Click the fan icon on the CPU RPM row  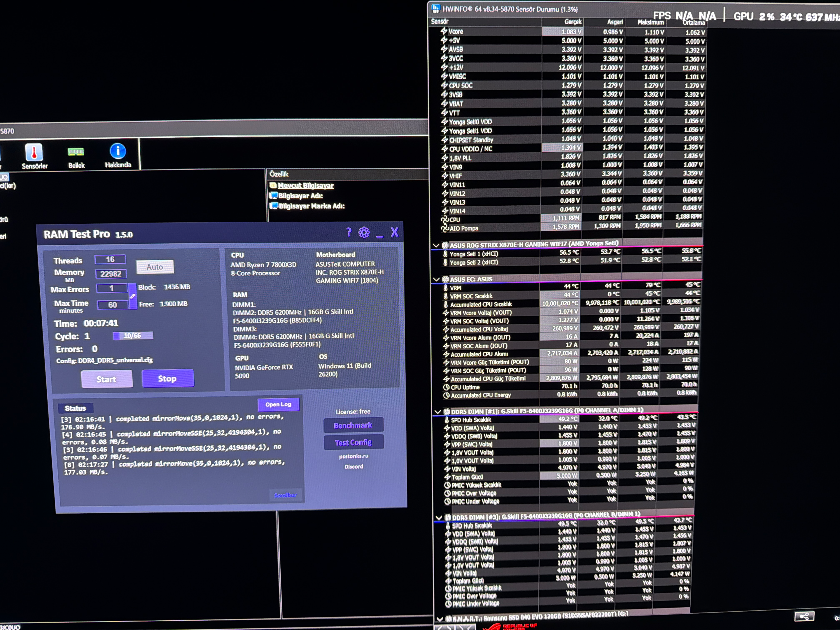[x=445, y=220]
